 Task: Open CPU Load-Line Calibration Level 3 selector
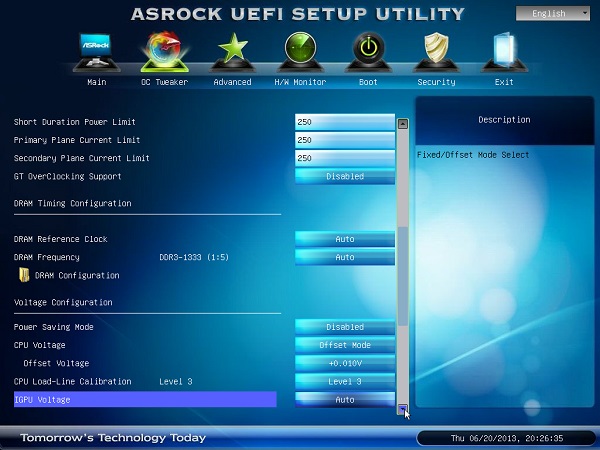(x=345, y=382)
